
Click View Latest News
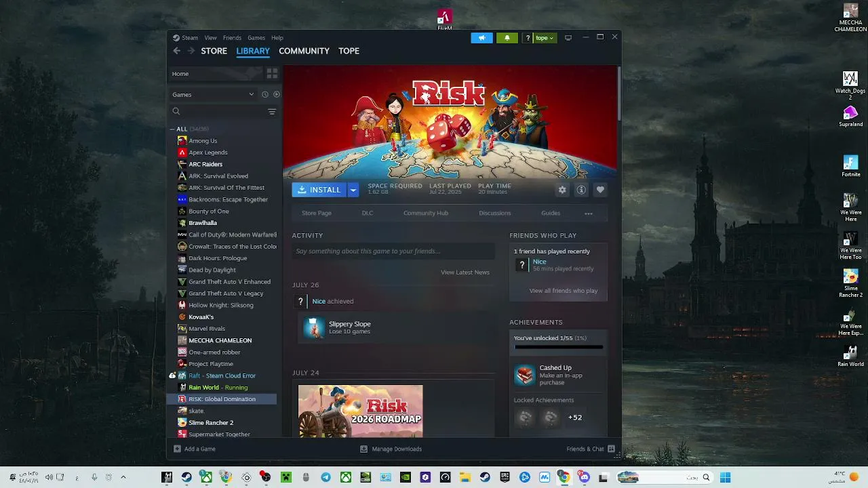click(465, 272)
